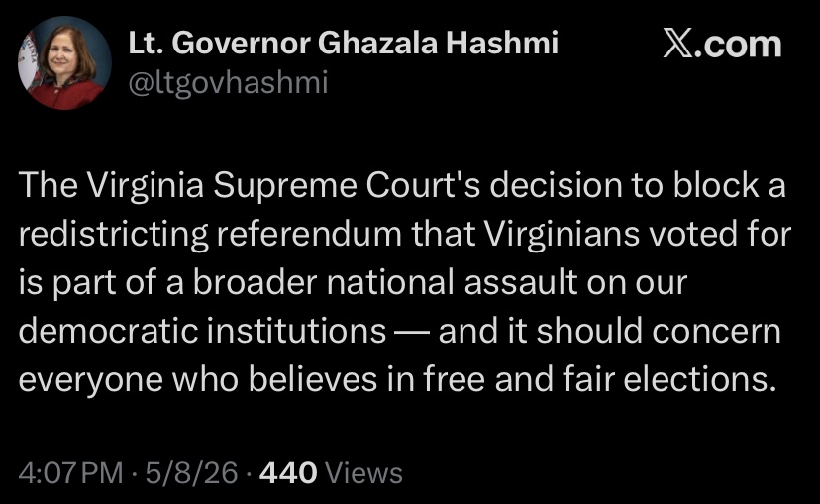This screenshot has width=820, height=504.
Task: Select the words "Virginia Supreme Court's"
Action: (283, 186)
